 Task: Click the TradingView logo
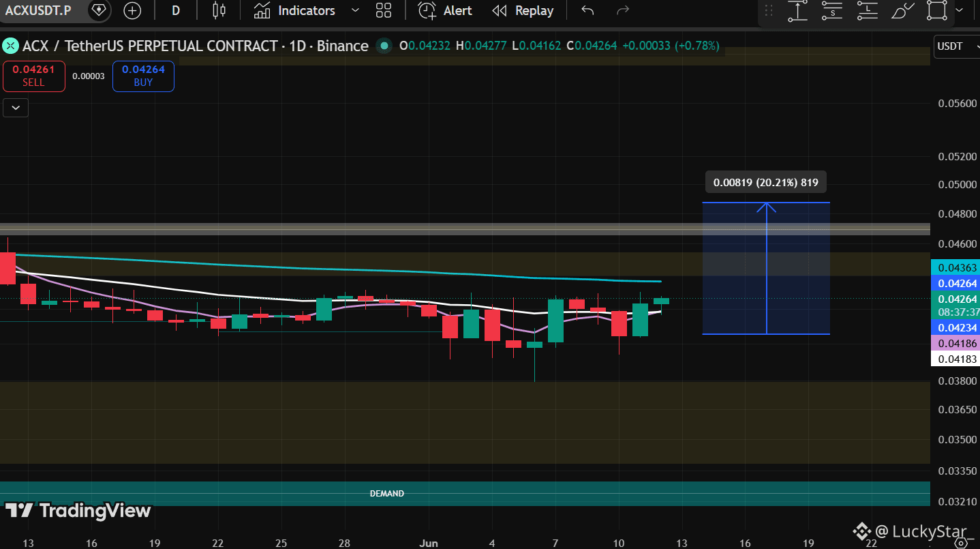(x=78, y=510)
